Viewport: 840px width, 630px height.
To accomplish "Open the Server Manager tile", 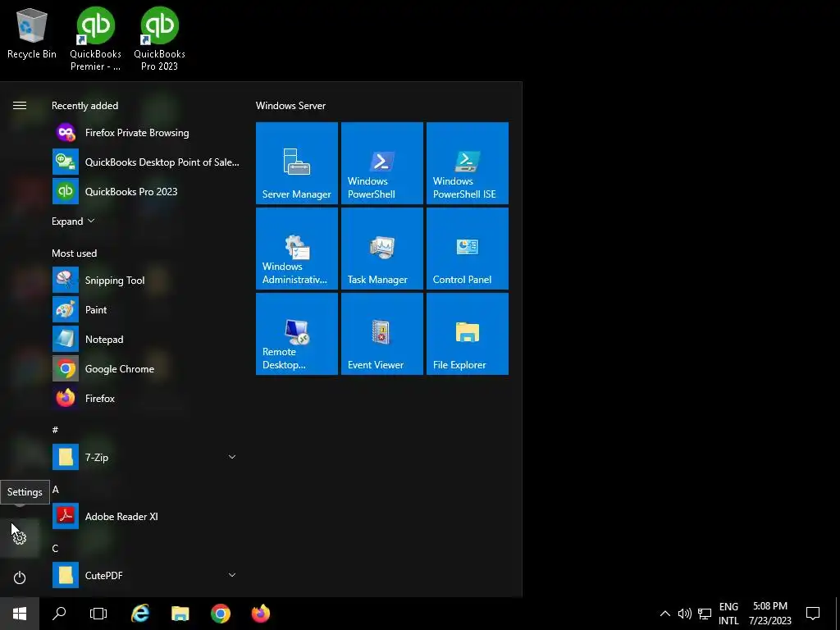I will 297,163.
